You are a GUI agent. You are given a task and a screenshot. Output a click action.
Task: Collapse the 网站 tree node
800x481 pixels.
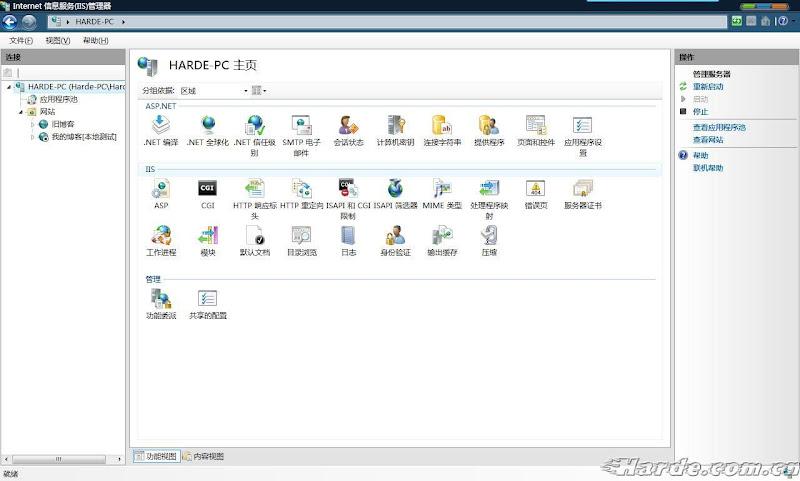click(21, 112)
